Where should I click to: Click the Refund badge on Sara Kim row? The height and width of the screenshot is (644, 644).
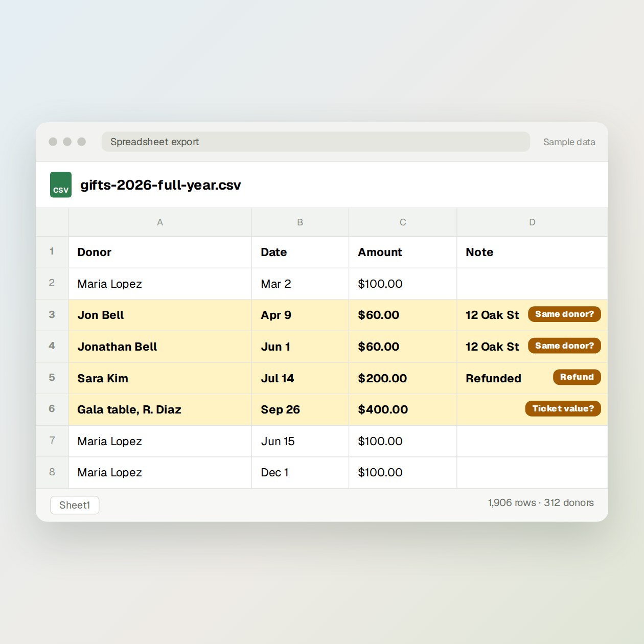(x=577, y=377)
